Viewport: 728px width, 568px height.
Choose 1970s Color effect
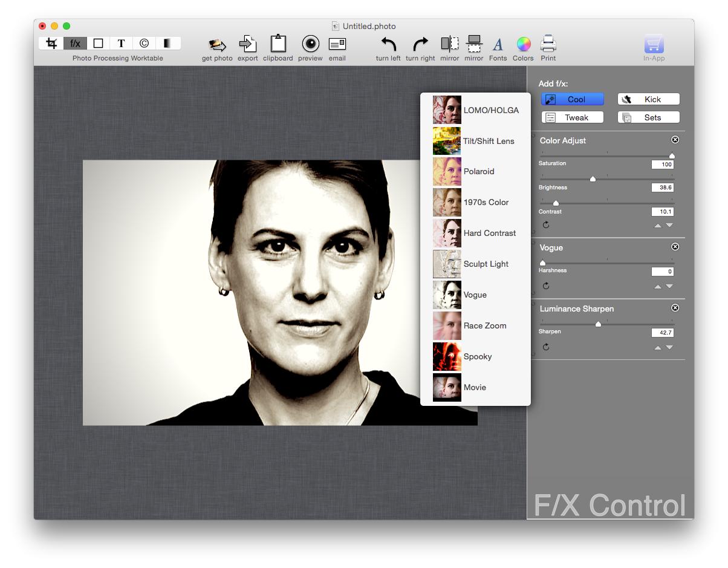click(476, 202)
